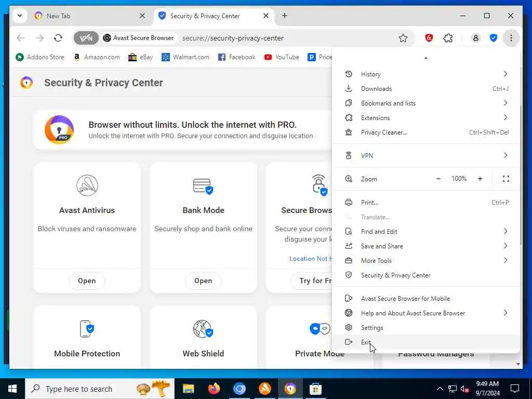The image size is (532, 399).
Task: Open More Tools menu entry
Action: [426, 261]
